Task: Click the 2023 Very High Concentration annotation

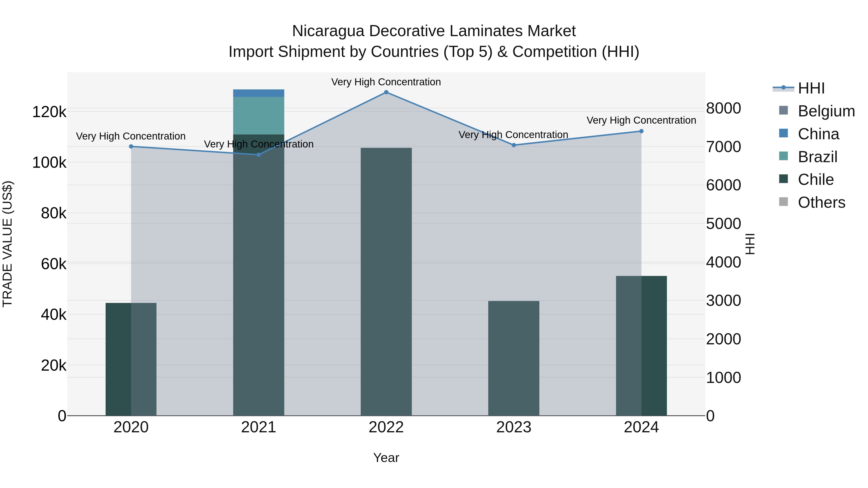Action: pos(514,135)
